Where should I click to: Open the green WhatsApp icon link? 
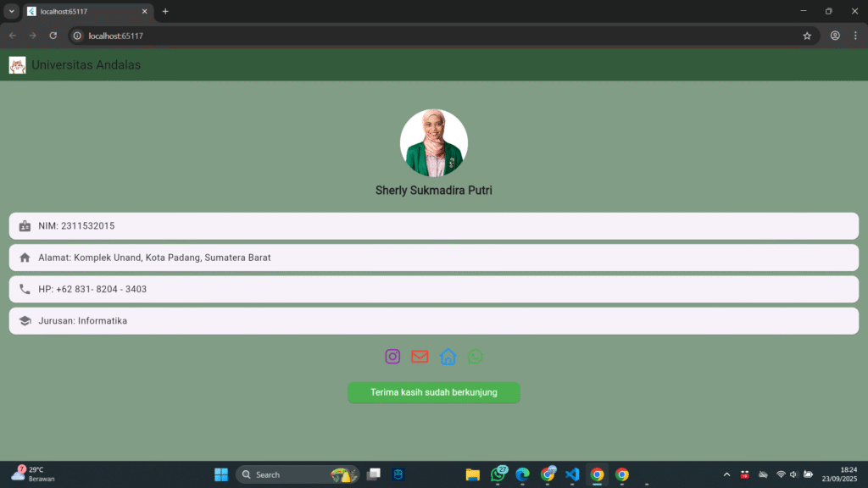476,357
